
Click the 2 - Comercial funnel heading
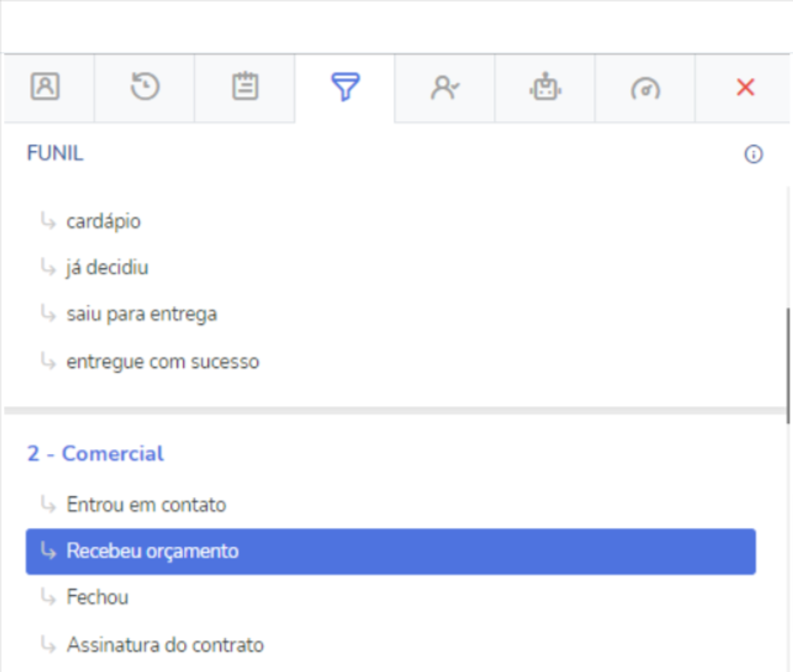click(95, 454)
